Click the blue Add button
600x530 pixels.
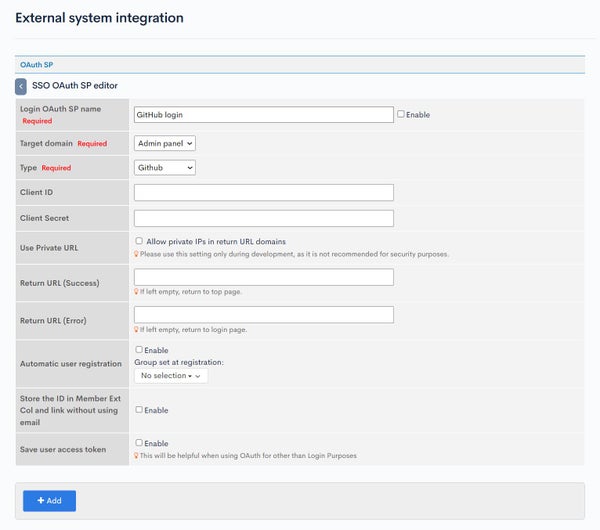coord(49,501)
